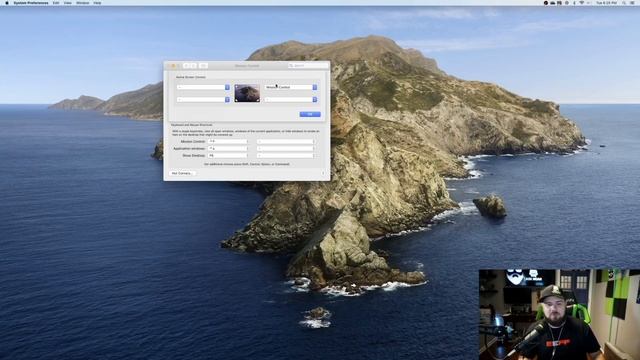Open the Apple menu
The height and width of the screenshot is (360, 640).
point(7,3)
